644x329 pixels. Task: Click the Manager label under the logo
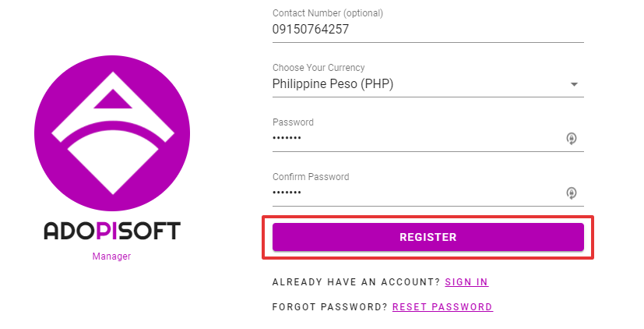111,256
